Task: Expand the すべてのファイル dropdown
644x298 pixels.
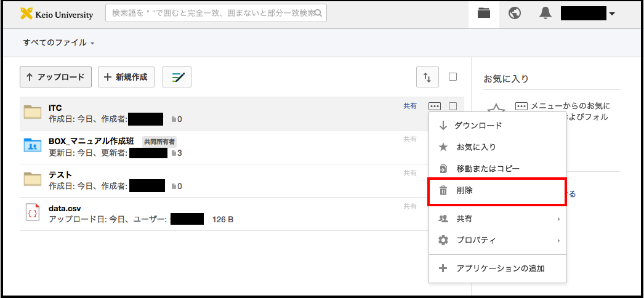Action: click(x=59, y=43)
